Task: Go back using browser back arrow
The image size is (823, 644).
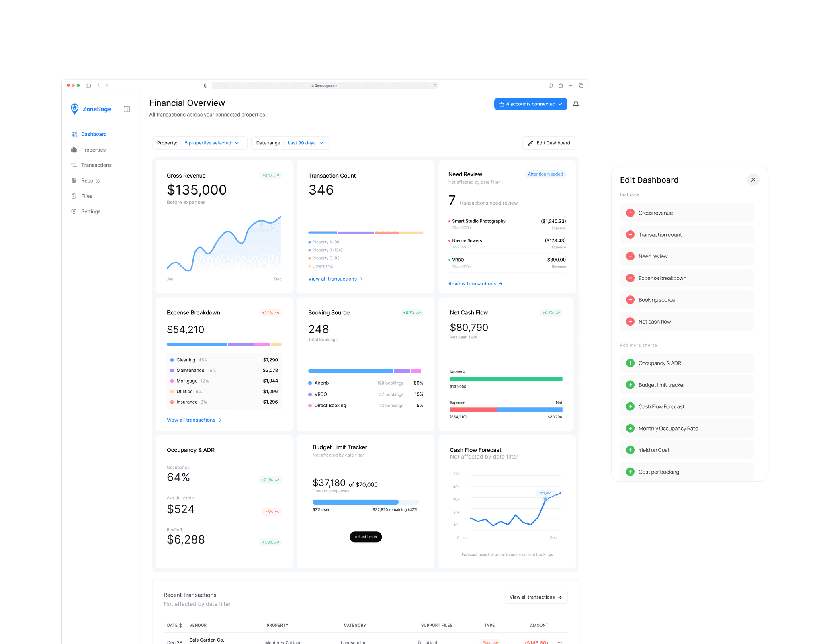Action: click(x=99, y=86)
